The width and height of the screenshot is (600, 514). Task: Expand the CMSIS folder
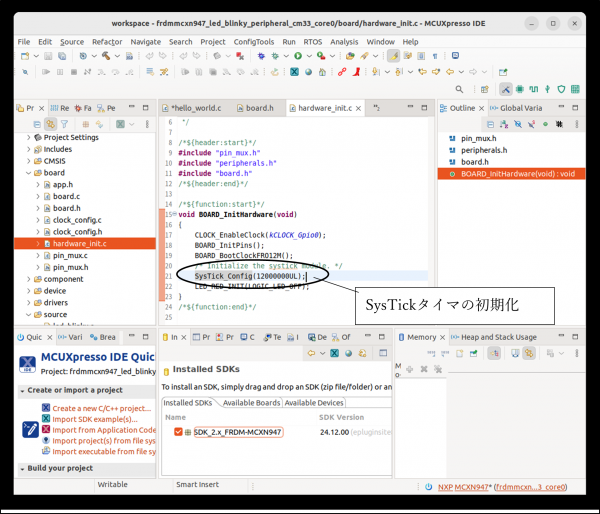click(29, 161)
